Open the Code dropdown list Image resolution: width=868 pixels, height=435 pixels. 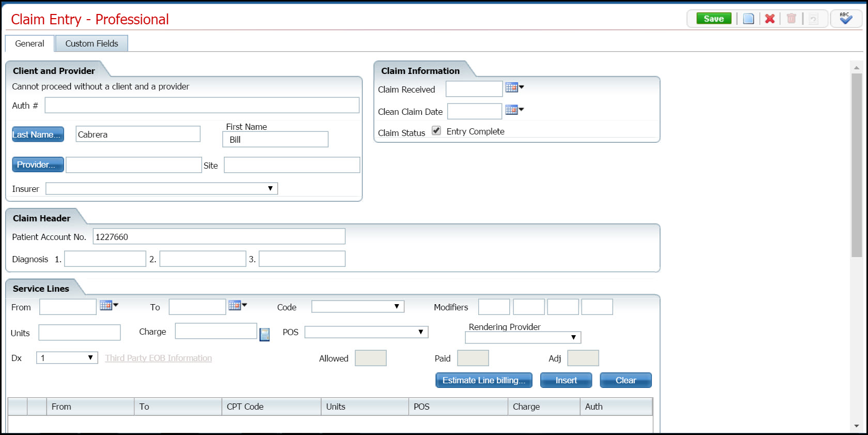[x=397, y=306]
